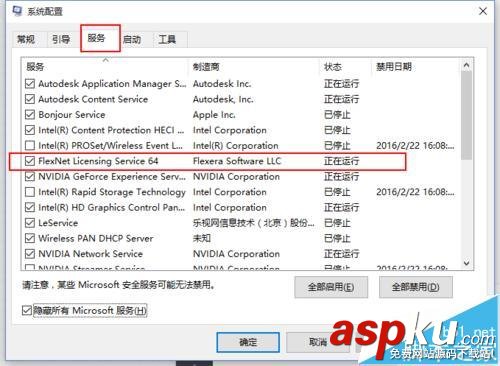Select the Autodesk Content Service name text
Screen dimensions: 500x366
93,99
